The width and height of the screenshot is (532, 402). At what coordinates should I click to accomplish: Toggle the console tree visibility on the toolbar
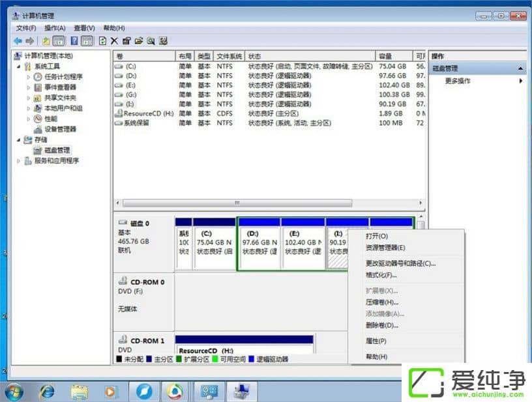tap(57, 40)
